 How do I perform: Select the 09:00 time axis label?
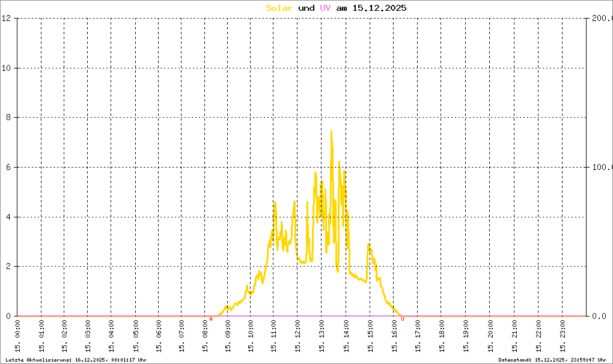pos(228,336)
